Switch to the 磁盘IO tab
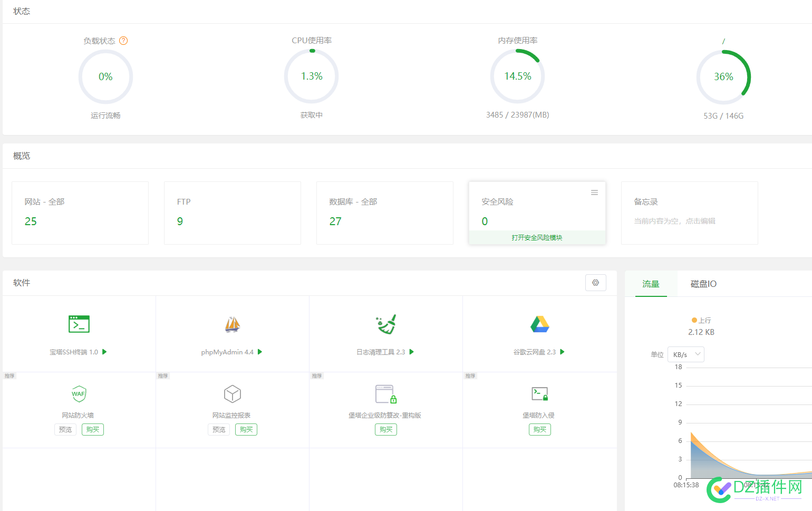812x511 pixels. click(703, 284)
